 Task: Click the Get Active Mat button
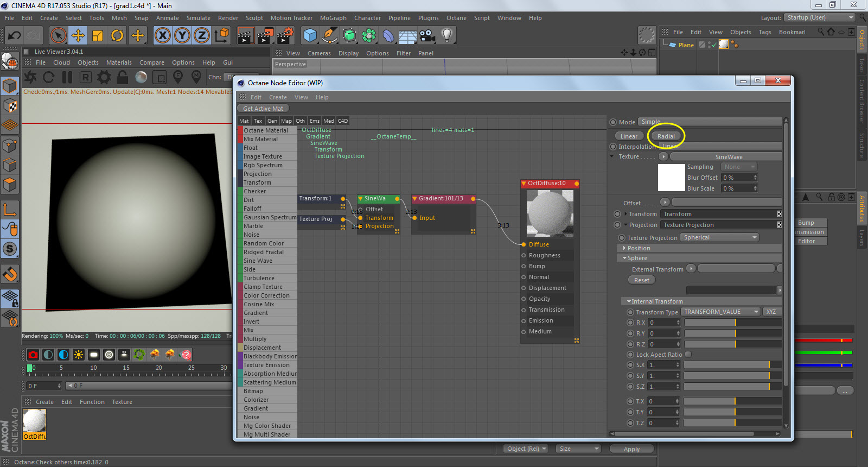[x=263, y=109]
